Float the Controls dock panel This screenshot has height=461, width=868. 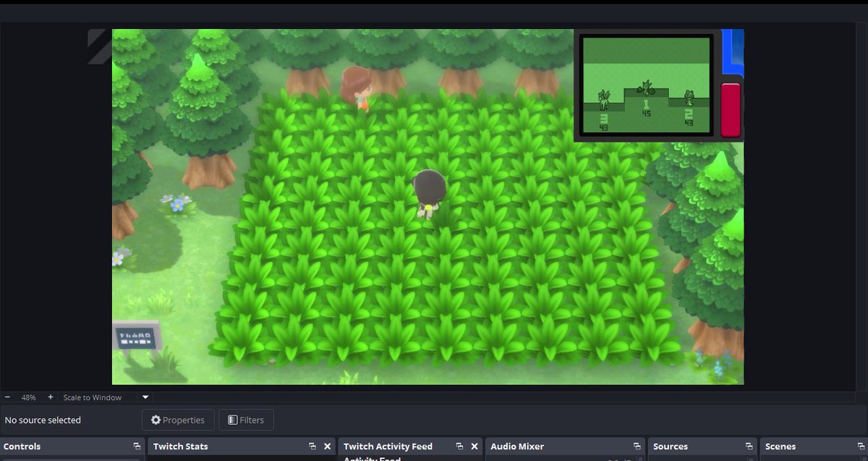[136, 447]
